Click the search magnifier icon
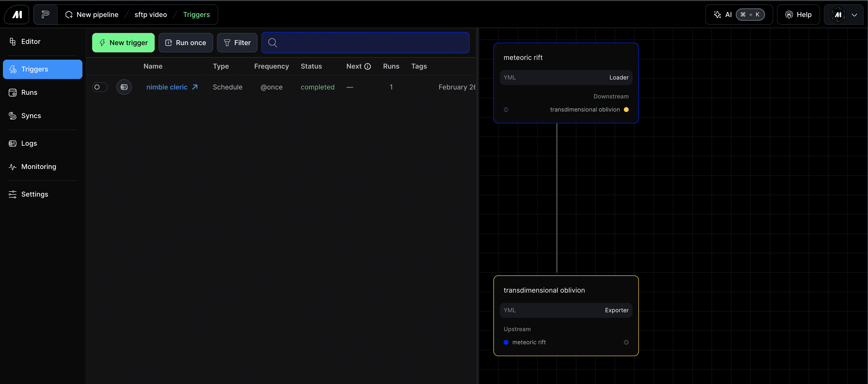This screenshot has width=868, height=384. (273, 42)
